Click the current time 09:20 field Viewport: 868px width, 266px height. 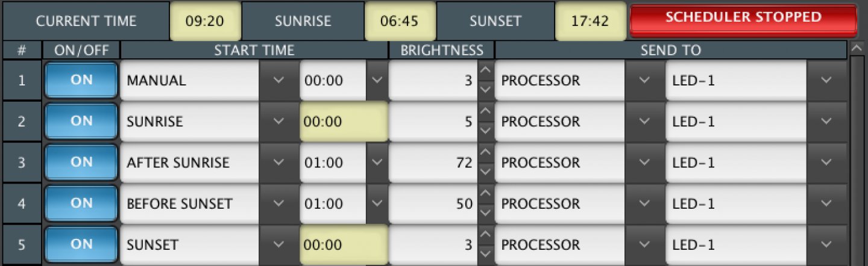click(205, 21)
